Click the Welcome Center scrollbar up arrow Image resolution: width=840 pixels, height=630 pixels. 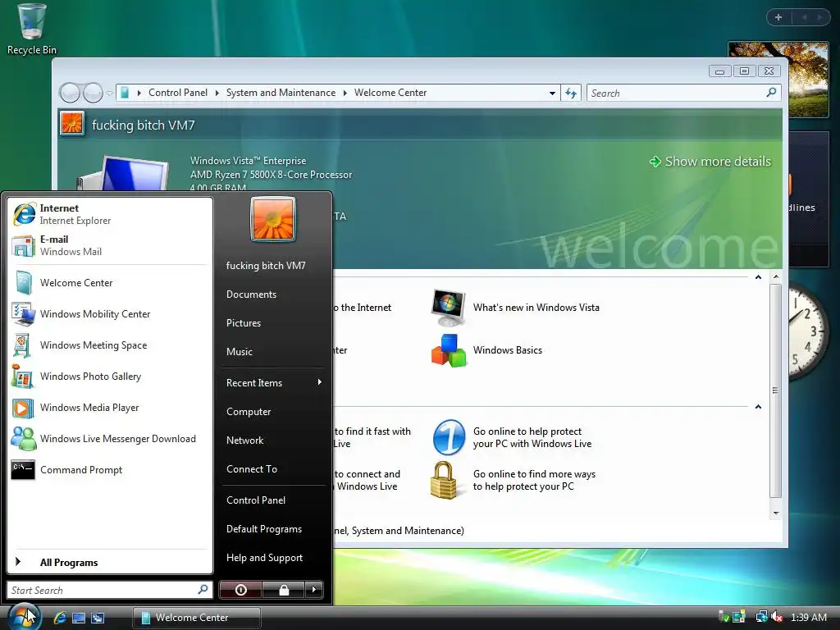pyautogui.click(x=776, y=277)
